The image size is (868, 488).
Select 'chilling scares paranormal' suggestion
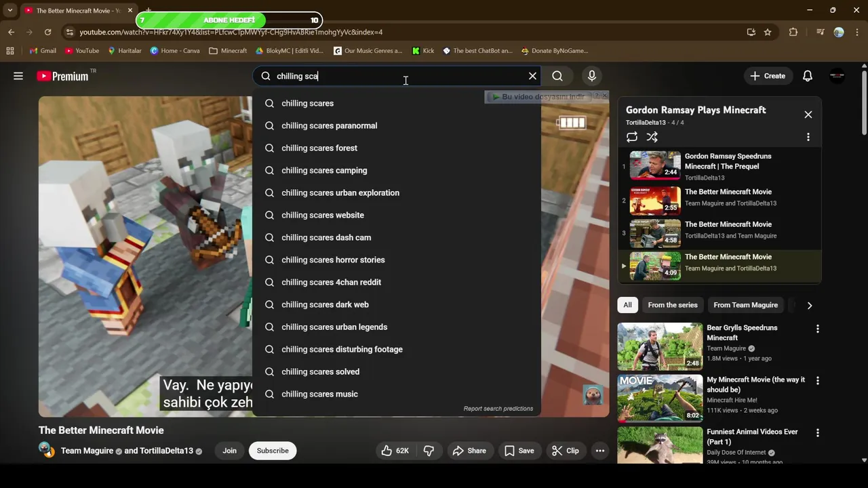397,125
